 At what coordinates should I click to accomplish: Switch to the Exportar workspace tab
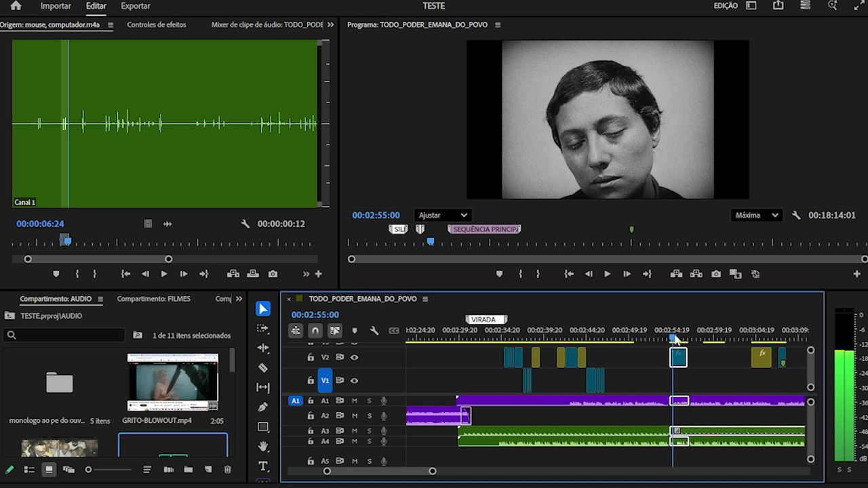click(136, 6)
